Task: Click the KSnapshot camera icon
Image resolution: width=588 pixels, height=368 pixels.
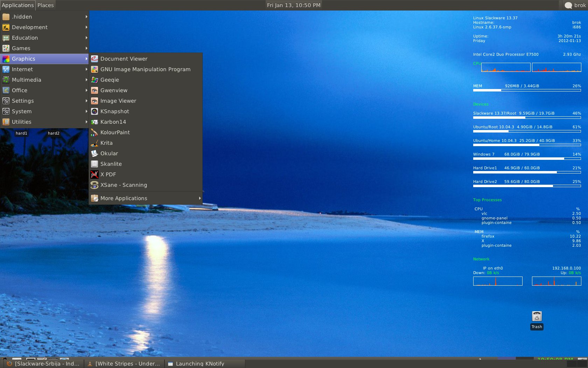Action: [94, 111]
